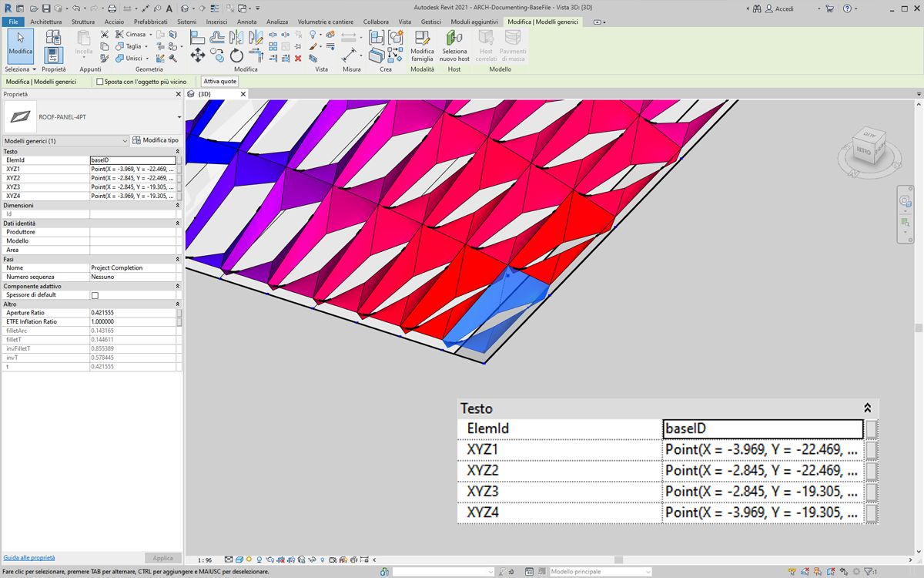Viewport: 924px width, 578px height.
Task: Click the Cut to clipboard scissors icon
Action: (105, 35)
